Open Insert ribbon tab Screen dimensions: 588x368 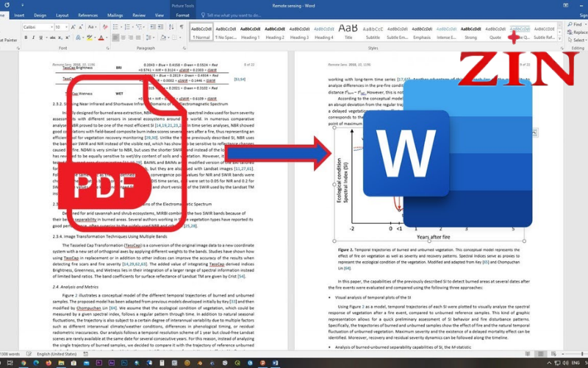[x=19, y=15]
